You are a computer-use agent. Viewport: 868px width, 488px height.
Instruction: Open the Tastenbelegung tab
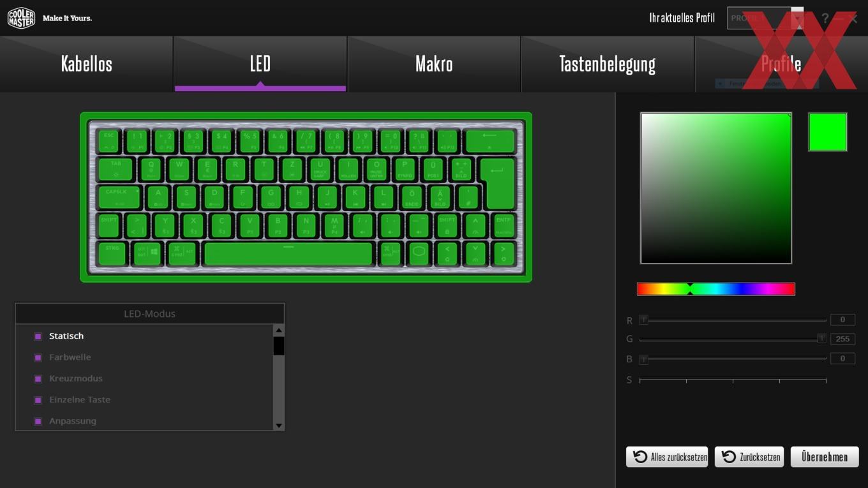tap(608, 64)
